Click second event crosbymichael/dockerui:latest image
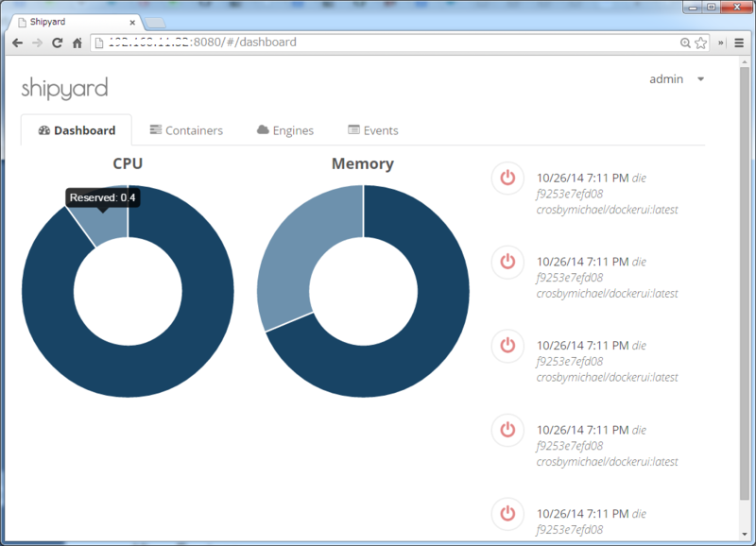 click(x=607, y=294)
